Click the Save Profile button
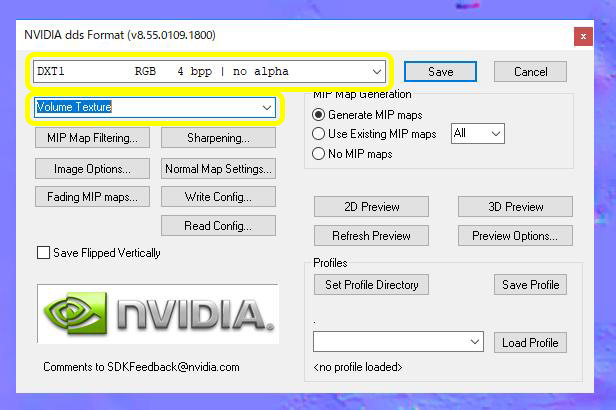 point(530,284)
